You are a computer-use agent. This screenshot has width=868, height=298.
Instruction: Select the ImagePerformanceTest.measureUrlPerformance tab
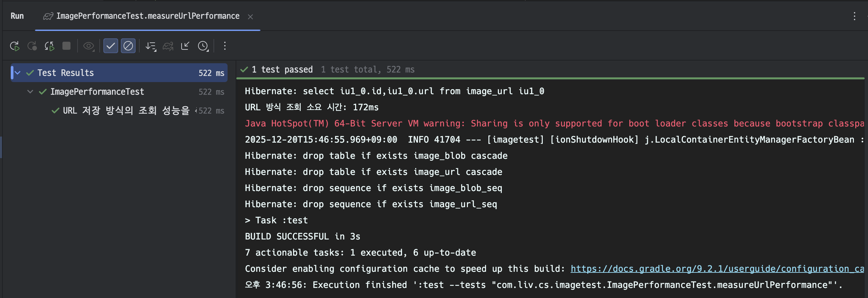coord(148,16)
